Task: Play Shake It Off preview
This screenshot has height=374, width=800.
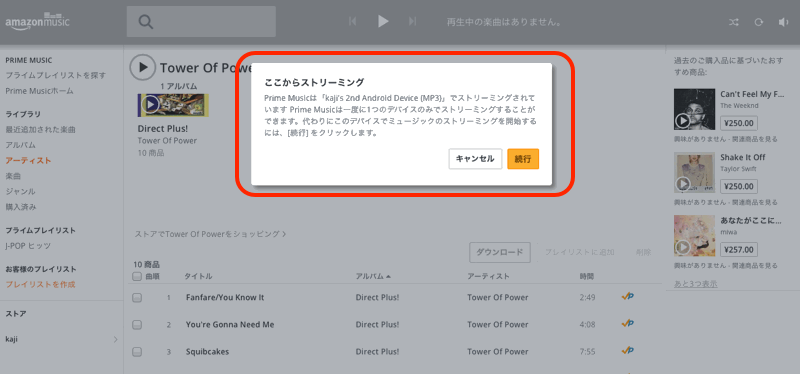Action: [683, 184]
